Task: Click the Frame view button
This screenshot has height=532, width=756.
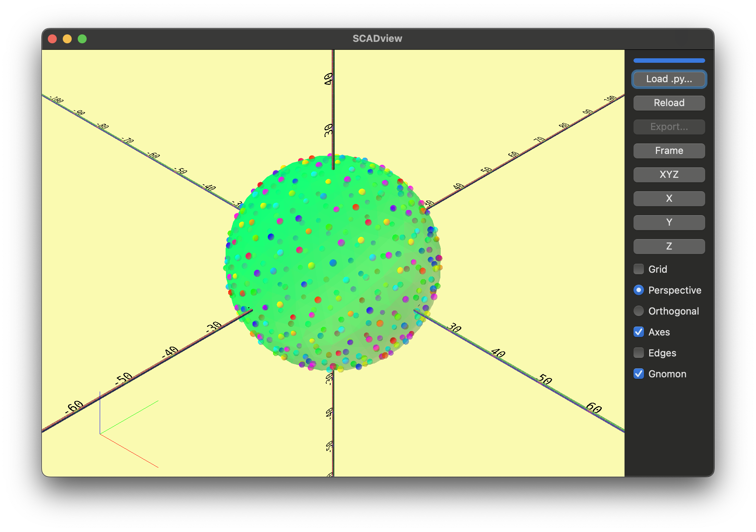Action: coord(669,151)
